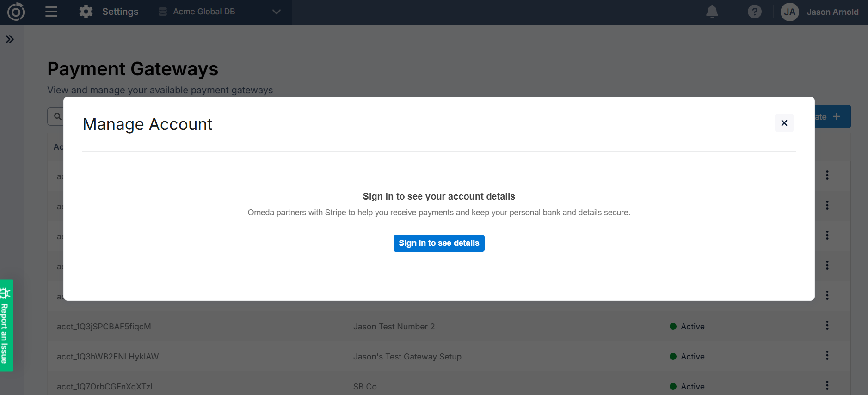
Task: Click the help question mark icon
Action: pos(755,12)
